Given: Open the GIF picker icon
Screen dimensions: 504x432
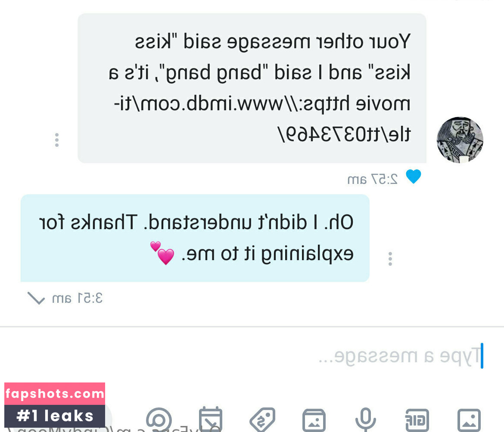Looking at the screenshot, I should coord(417,420).
